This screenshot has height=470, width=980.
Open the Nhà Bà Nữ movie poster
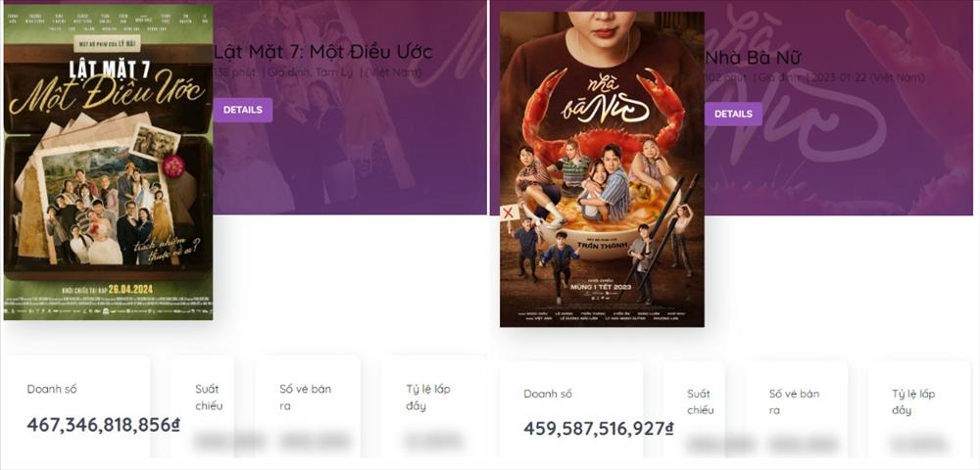(x=602, y=169)
